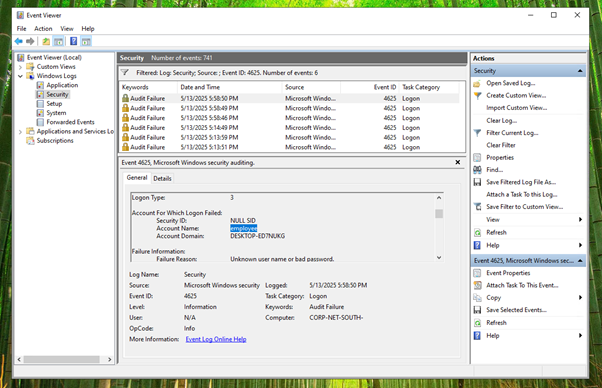This screenshot has height=388, width=602.
Task: Sort by the Event ID column header
Action: click(x=369, y=87)
